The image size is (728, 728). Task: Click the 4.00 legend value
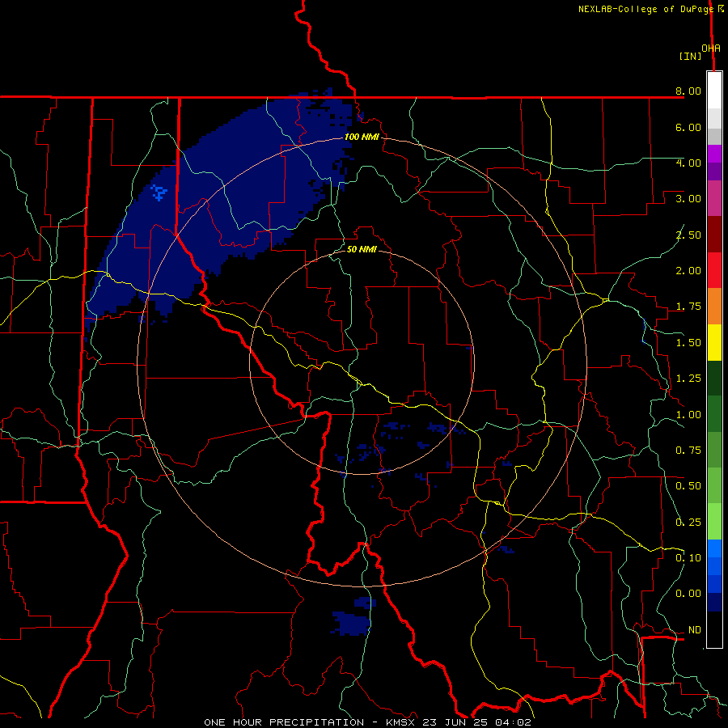click(x=688, y=163)
